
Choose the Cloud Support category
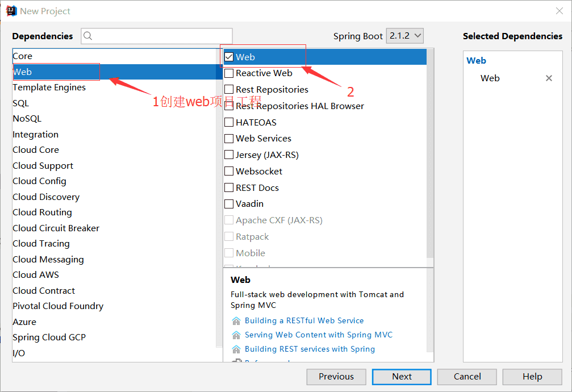tap(114, 166)
